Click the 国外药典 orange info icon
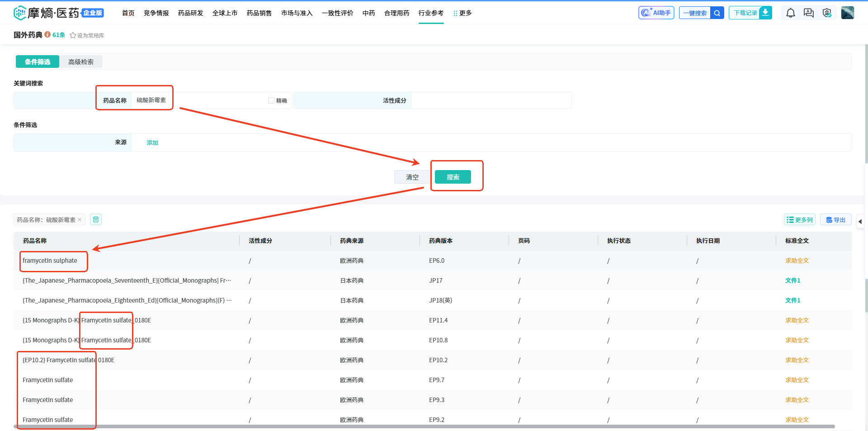 [47, 35]
